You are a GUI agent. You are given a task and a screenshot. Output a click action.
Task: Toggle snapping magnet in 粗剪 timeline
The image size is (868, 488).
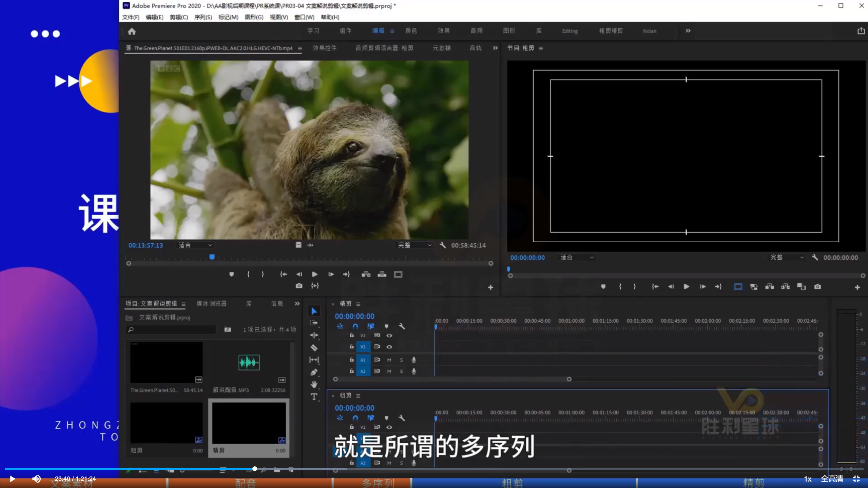point(355,418)
